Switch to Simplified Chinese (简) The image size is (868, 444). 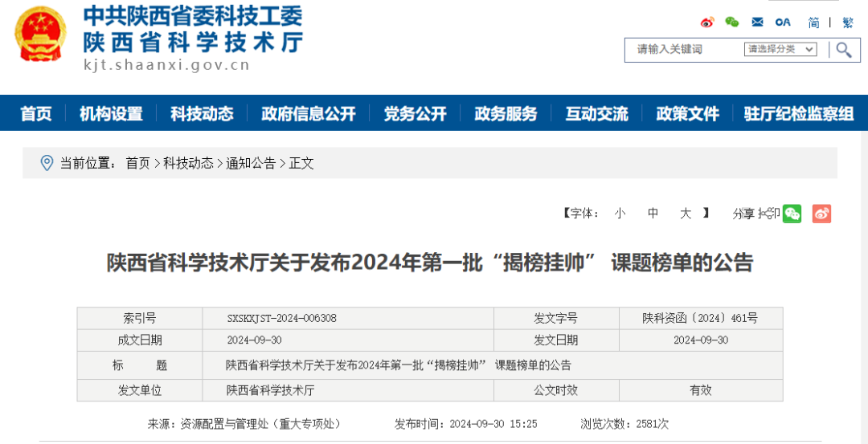(813, 22)
